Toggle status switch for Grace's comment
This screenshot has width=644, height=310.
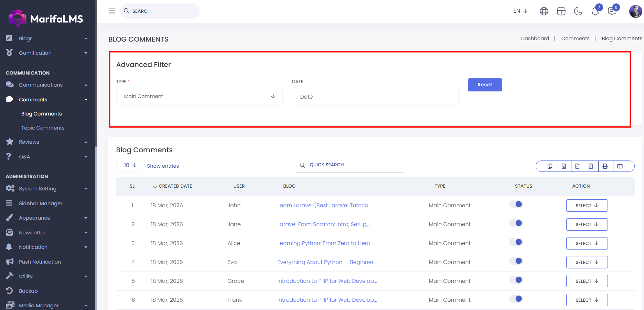tap(516, 280)
